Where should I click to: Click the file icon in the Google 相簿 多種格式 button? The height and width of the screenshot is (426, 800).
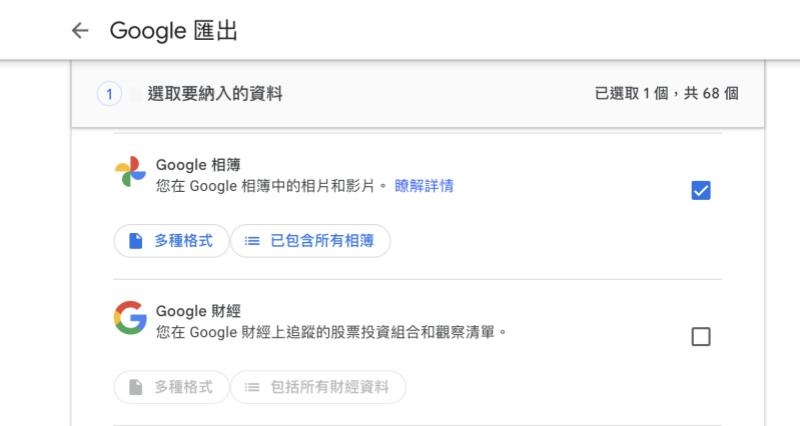click(x=135, y=241)
